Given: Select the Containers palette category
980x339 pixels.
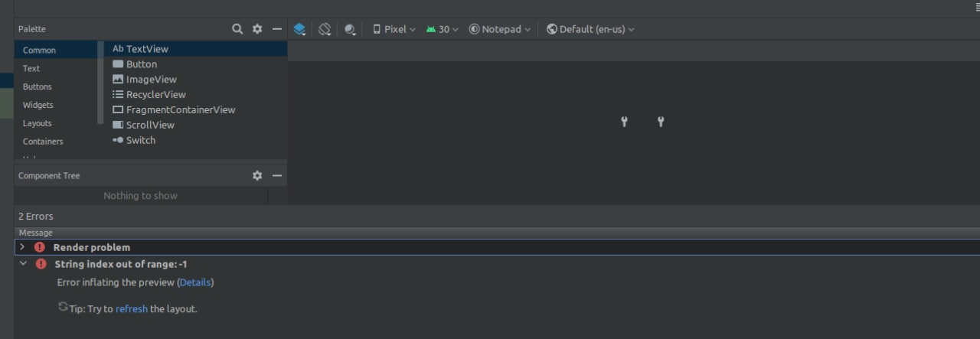Looking at the screenshot, I should [55, 142].
